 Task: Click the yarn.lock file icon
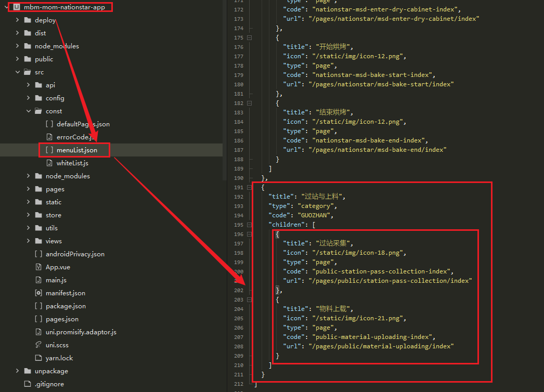38,358
